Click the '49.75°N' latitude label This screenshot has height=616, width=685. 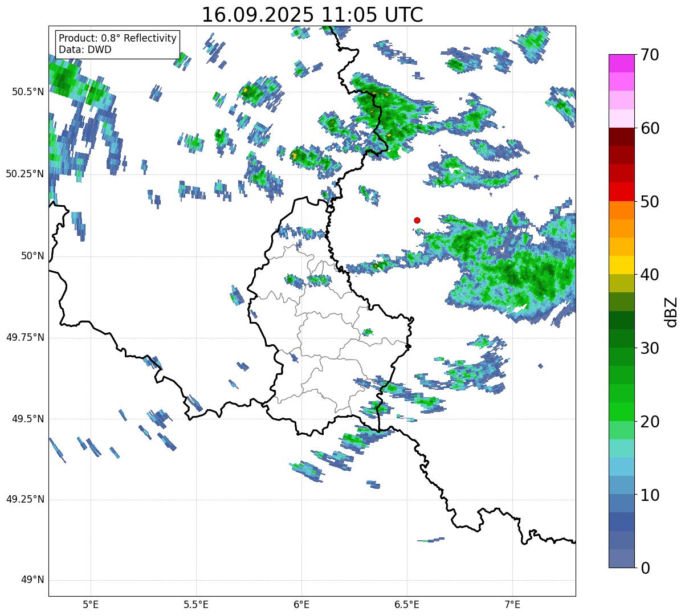[x=25, y=337]
